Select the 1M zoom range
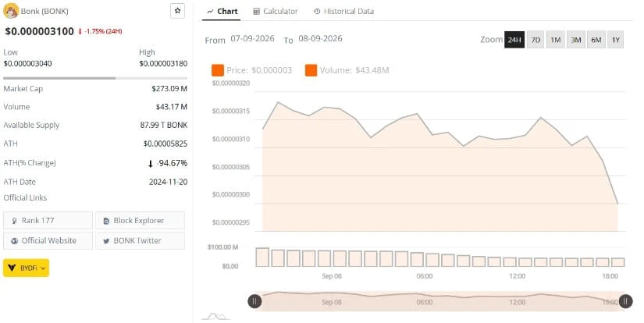Screen dimensions: 644x323 [556, 40]
